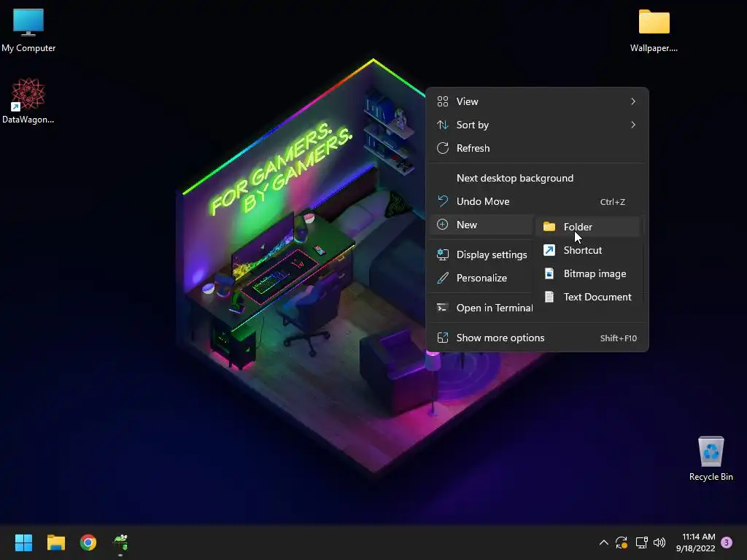Choose Undo Move entry

point(537,201)
